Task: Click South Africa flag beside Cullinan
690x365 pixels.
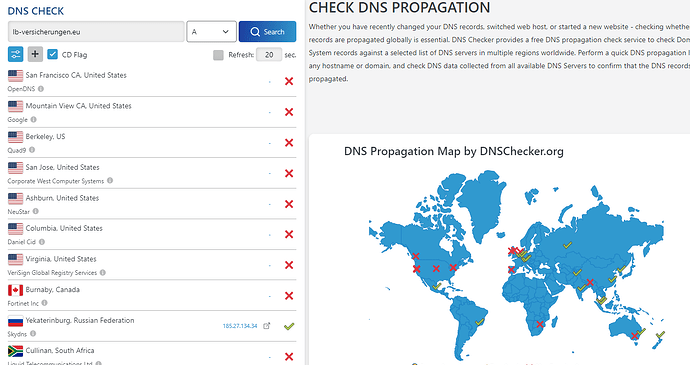Action: click(x=15, y=351)
